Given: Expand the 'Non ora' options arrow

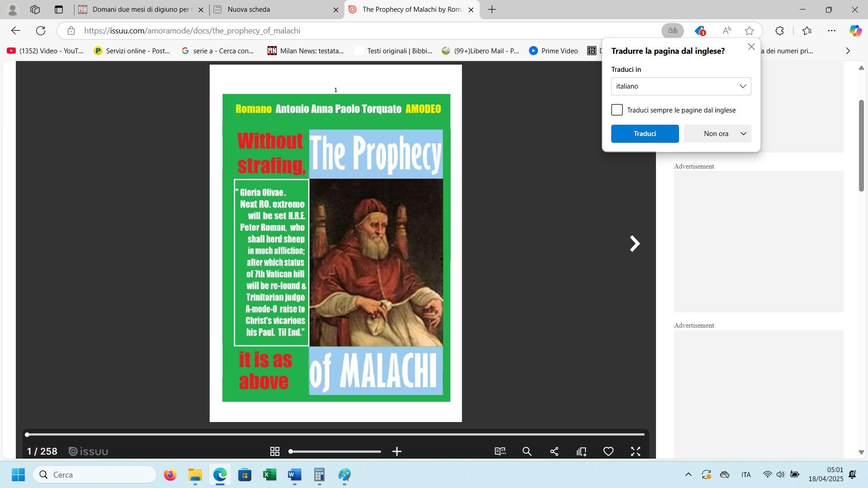Looking at the screenshot, I should (743, 134).
